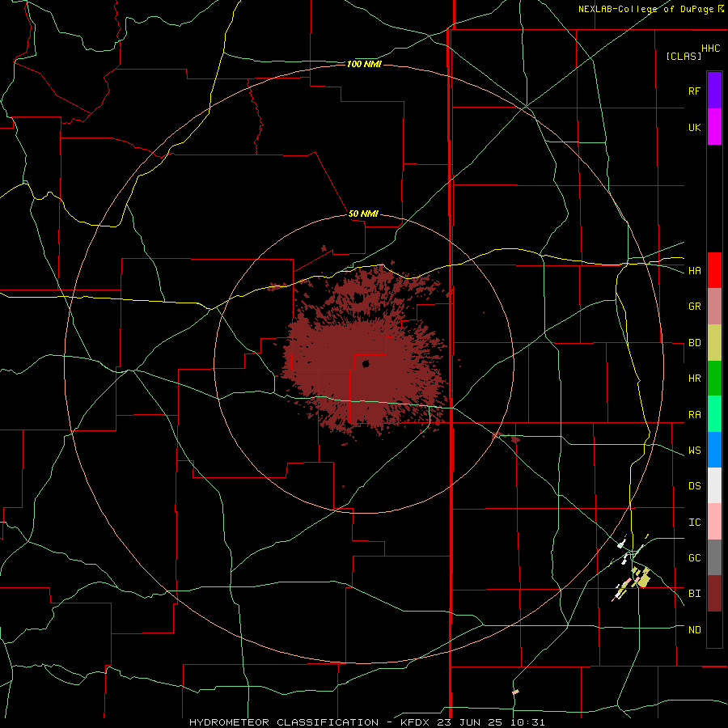The image size is (728, 728).
Task: Click the GR legend label
Action: tap(694, 307)
